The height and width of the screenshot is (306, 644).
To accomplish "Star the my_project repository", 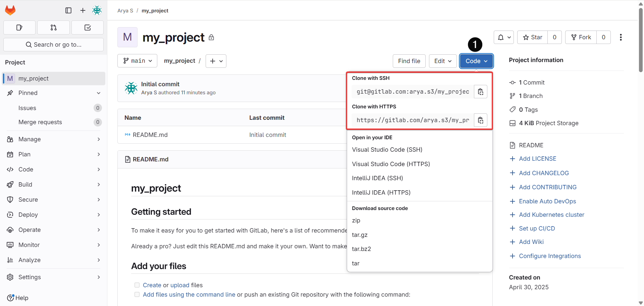I will pyautogui.click(x=532, y=37).
